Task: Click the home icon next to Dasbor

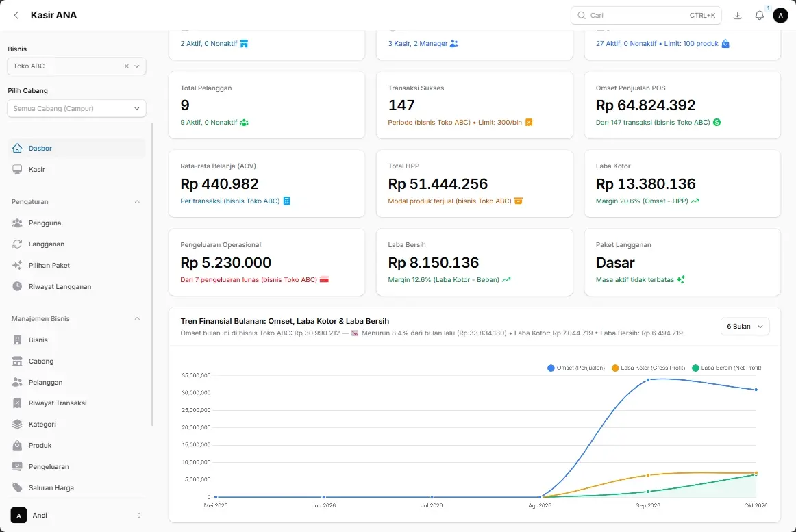Action: (x=17, y=148)
